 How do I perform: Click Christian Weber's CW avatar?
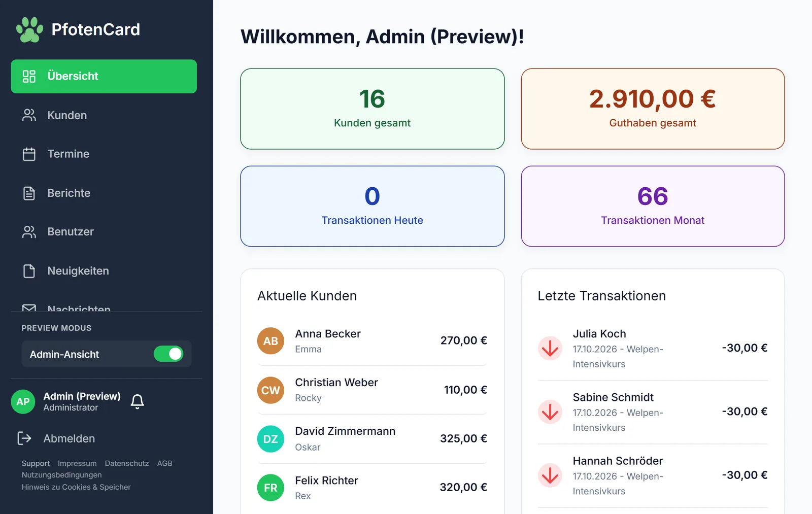270,390
